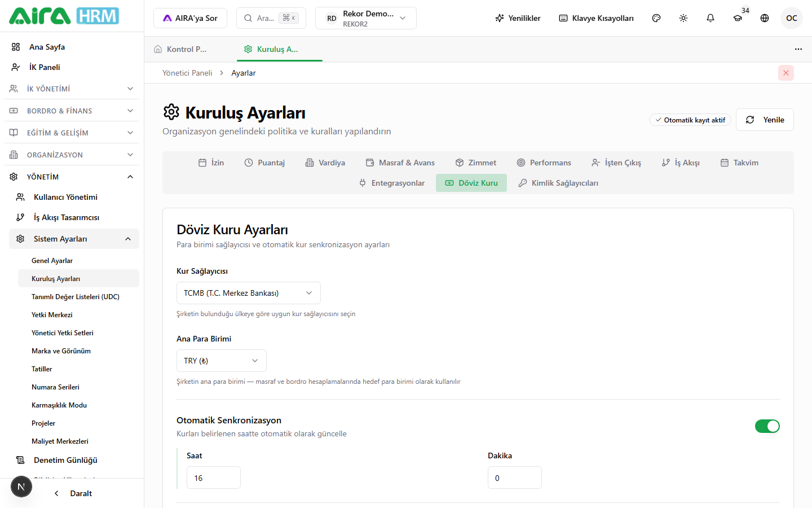This screenshot has width=812, height=508.
Task: Click the Kullanıcı Yönetimi users icon
Action: [x=20, y=197]
